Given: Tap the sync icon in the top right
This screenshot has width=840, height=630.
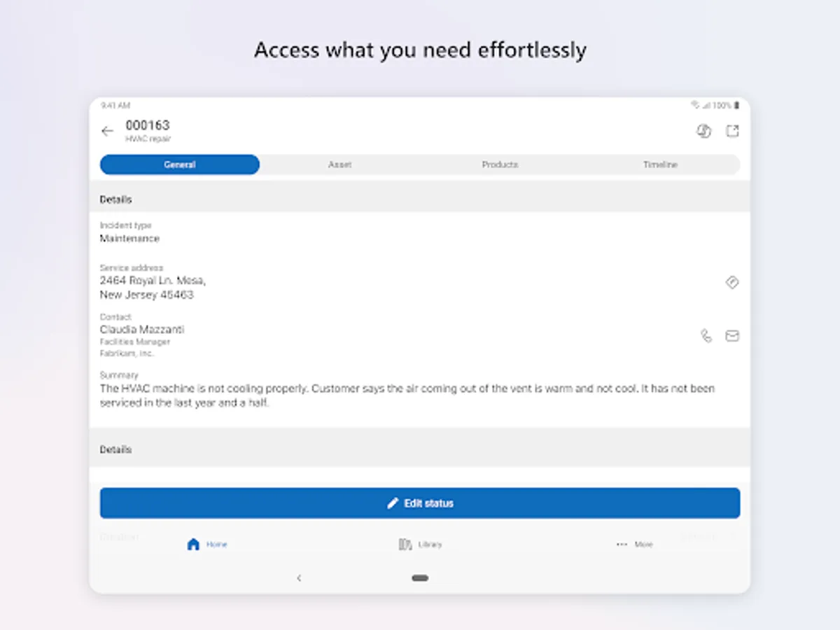Looking at the screenshot, I should point(704,130).
